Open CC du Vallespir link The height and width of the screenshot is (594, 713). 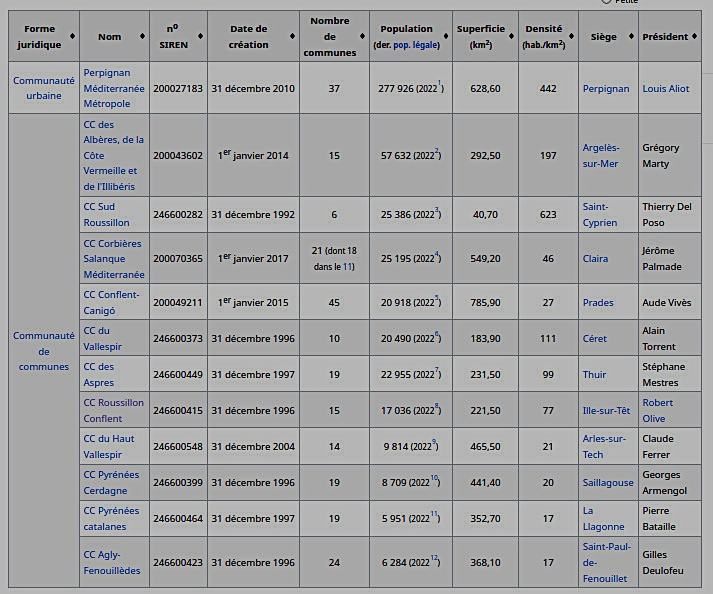(x=102, y=338)
